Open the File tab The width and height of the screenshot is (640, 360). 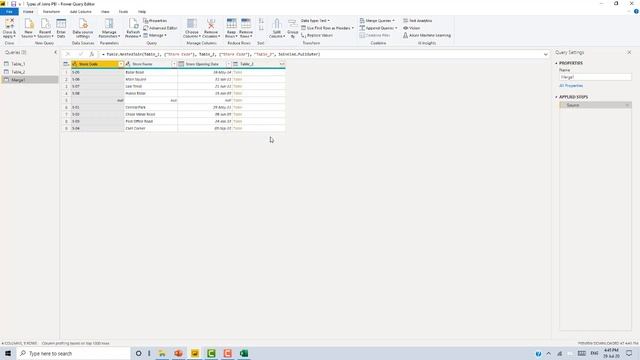click(x=9, y=12)
